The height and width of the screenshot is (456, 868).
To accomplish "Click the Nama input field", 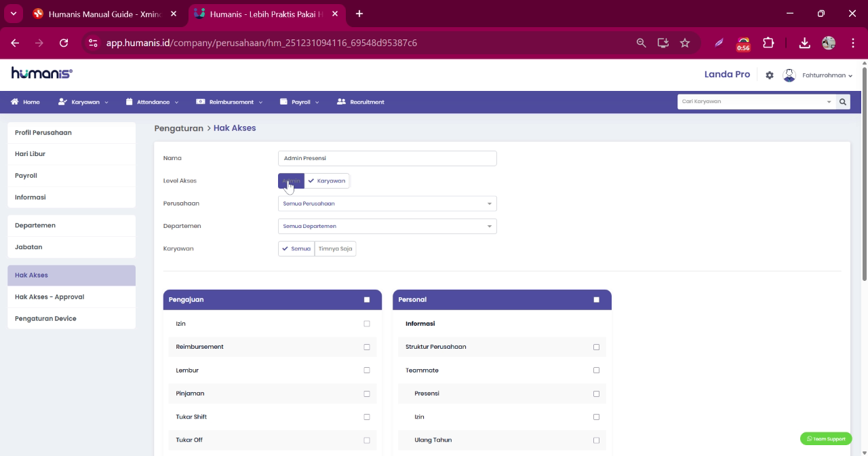I will click(387, 158).
